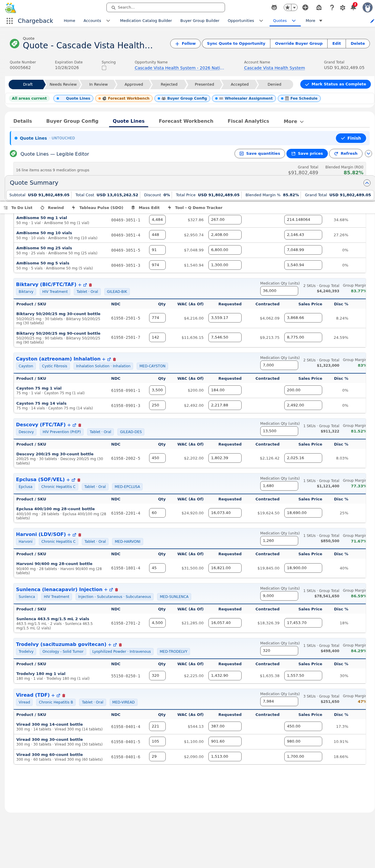Open Mass Edit utility item
Screen dimensions: 375x868
146,208
